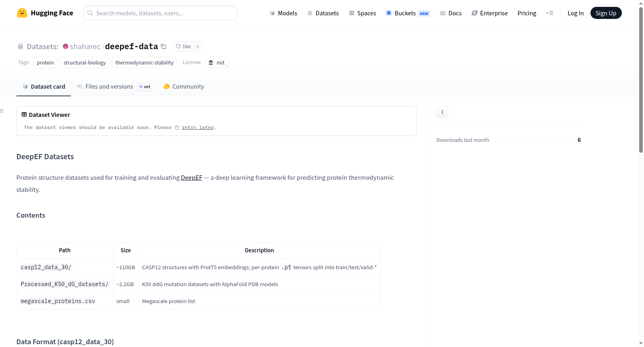This screenshot has height=347, width=644.
Task: Expand the navigation more-menu icon
Action: click(x=549, y=13)
